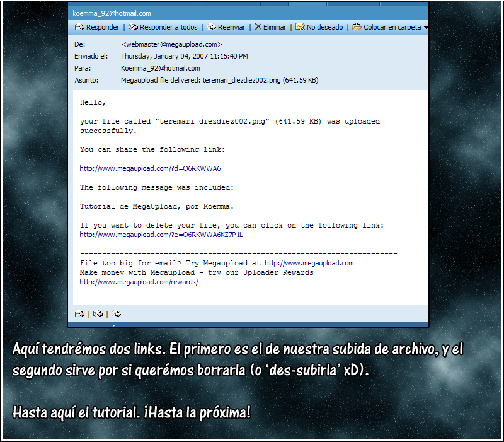
Task: Click 'The following message was included:' text
Action: (157, 187)
